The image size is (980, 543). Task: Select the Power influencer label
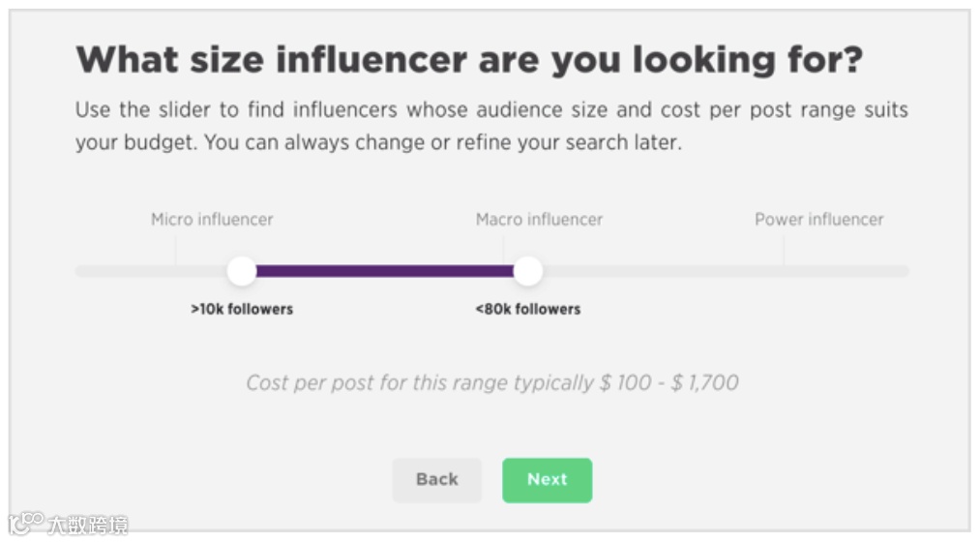tap(818, 220)
